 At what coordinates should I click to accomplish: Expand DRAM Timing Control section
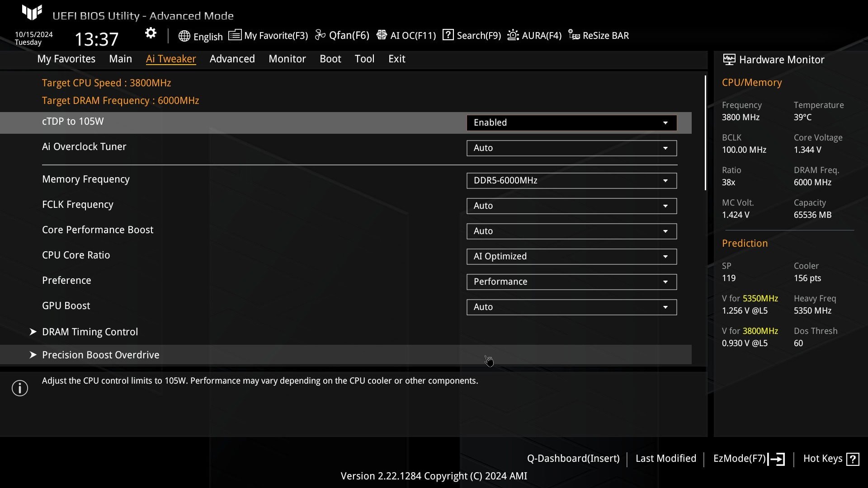pyautogui.click(x=90, y=331)
